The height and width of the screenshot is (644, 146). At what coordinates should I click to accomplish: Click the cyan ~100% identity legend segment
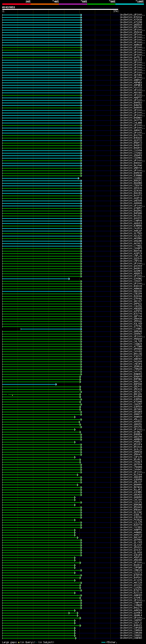pyautogui.click(x=130, y=4)
